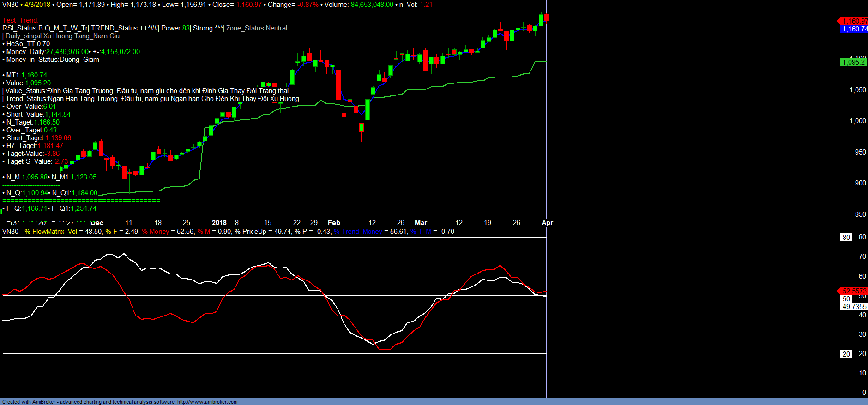Click the blue 1,160.74 MT1 price tag
The image size is (868, 405).
pos(854,29)
